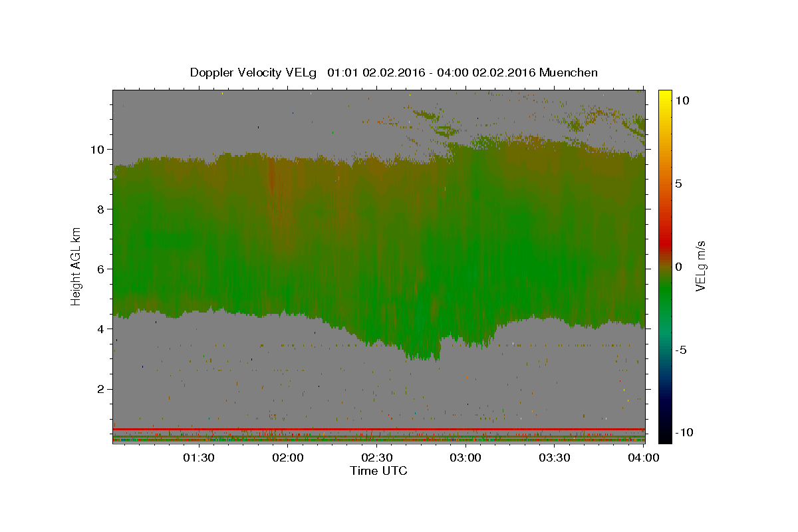798x532 pixels.
Task: Click the 02:30 time axis label
Action: (x=376, y=458)
